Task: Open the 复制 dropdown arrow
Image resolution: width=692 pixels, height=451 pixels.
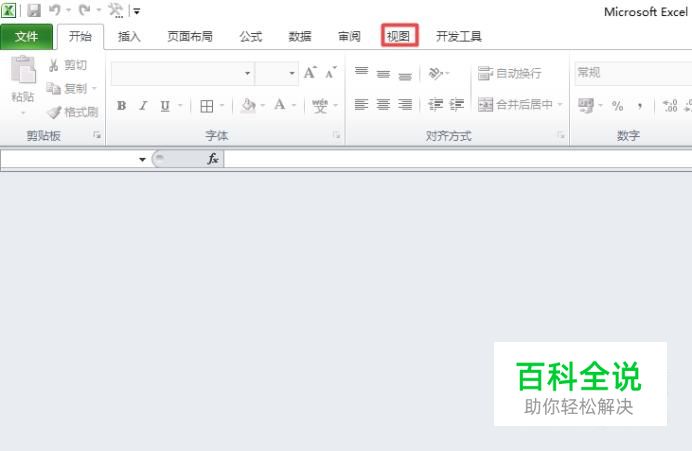Action: click(x=94, y=89)
